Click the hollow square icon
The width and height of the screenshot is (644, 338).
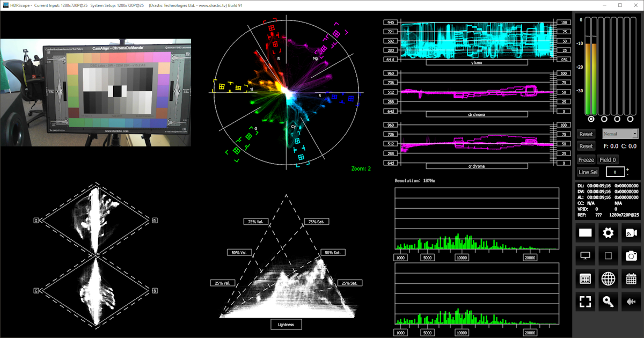(x=608, y=256)
